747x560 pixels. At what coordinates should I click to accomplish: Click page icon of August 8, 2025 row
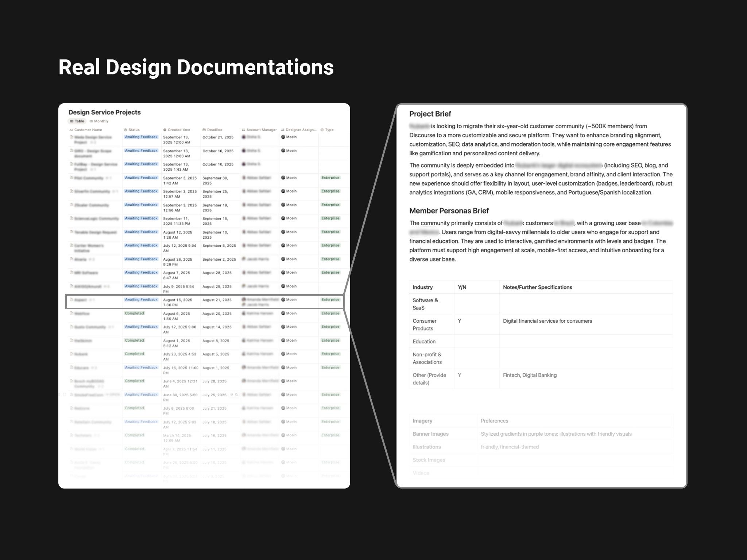(x=71, y=341)
